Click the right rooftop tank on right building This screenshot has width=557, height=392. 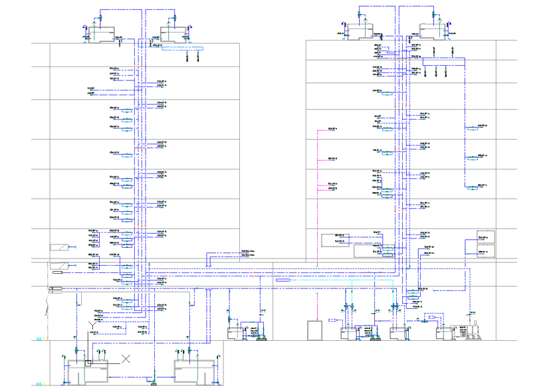point(432,32)
